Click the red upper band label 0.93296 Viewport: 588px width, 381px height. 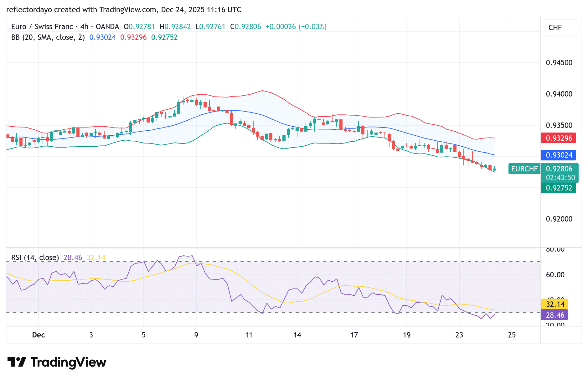pyautogui.click(x=558, y=138)
